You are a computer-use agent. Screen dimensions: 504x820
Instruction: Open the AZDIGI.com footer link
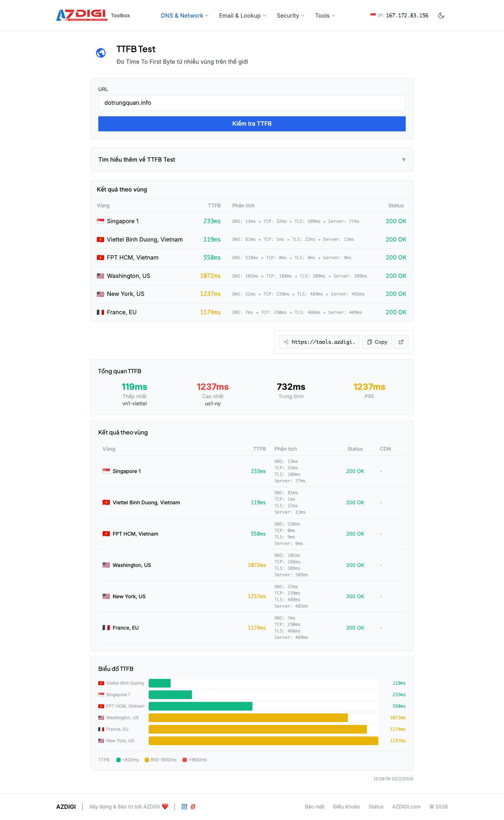click(406, 807)
